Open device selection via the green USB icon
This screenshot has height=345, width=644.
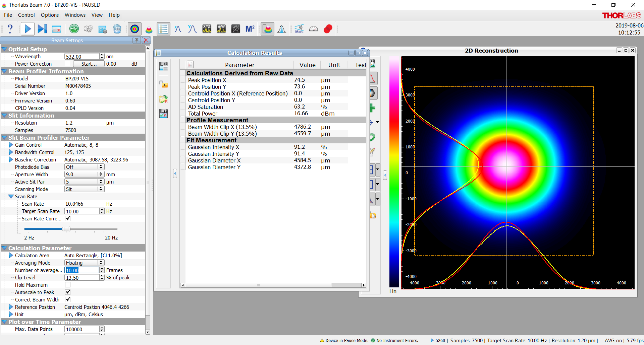pyautogui.click(x=74, y=29)
